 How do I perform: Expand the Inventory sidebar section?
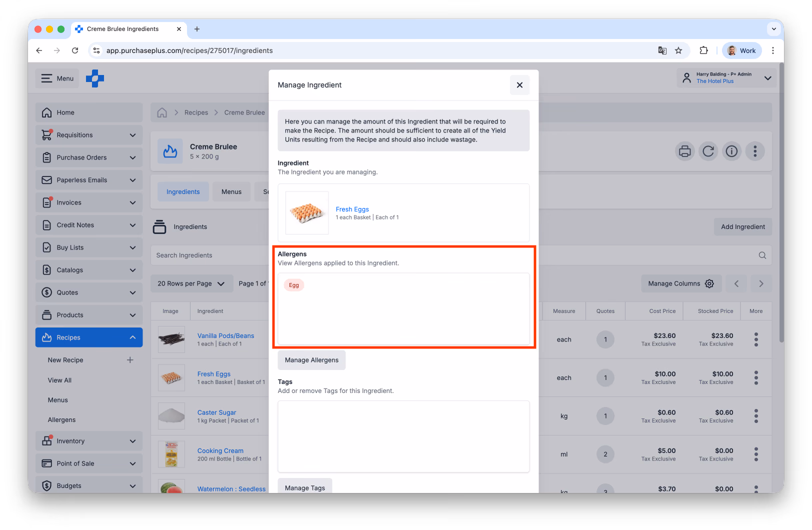pyautogui.click(x=89, y=441)
